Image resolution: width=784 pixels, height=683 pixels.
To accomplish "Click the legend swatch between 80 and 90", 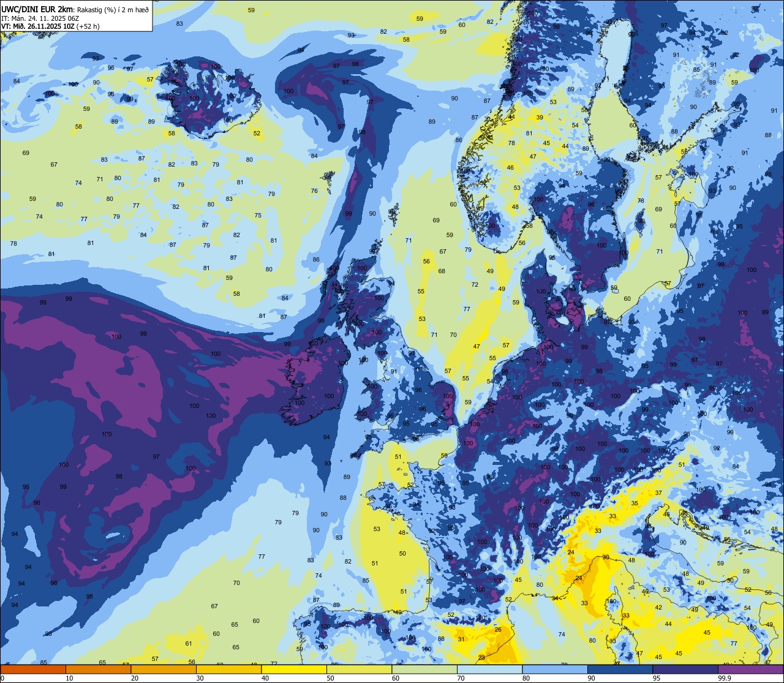I will point(555,669).
